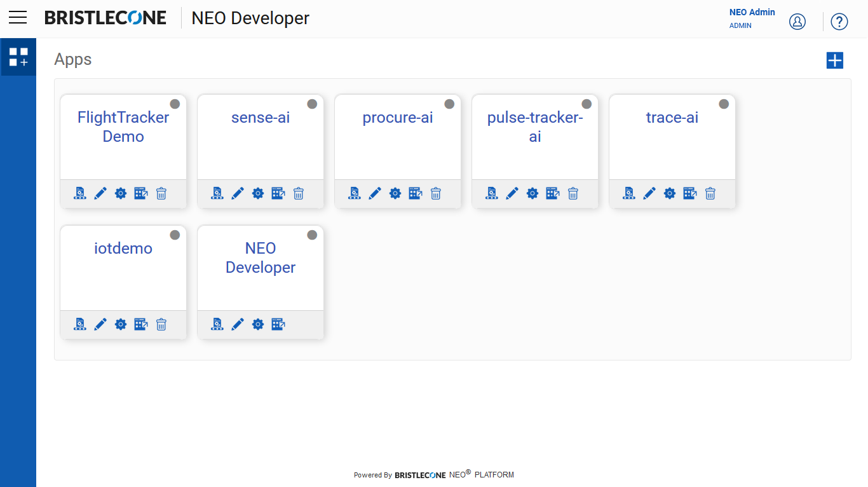Click the build pipeline icon for iotdemo
The image size is (868, 487).
coord(79,324)
